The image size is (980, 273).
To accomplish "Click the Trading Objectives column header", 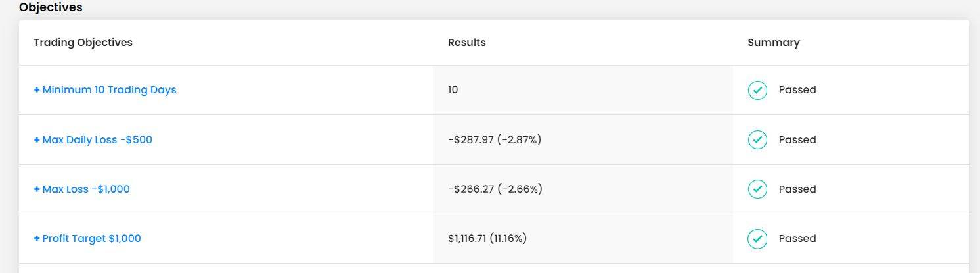I will point(83,43).
